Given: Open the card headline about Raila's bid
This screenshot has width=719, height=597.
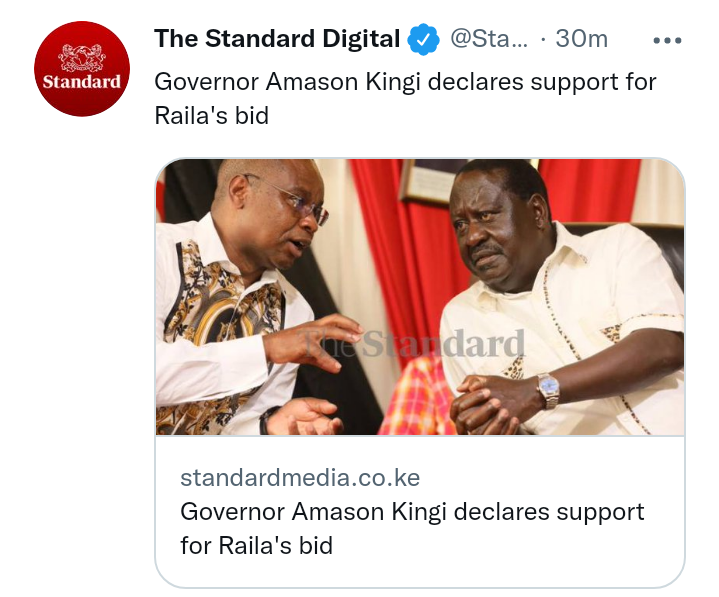Looking at the screenshot, I should coord(412,528).
